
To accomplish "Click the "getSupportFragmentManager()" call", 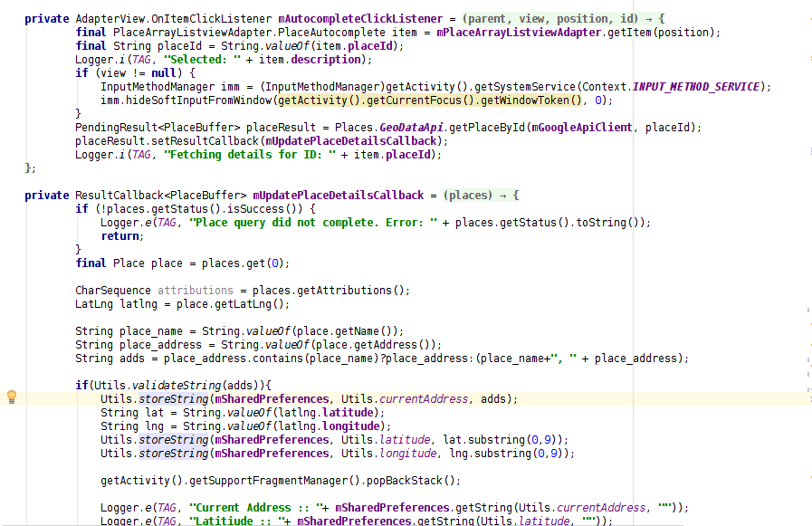I will (x=274, y=481).
